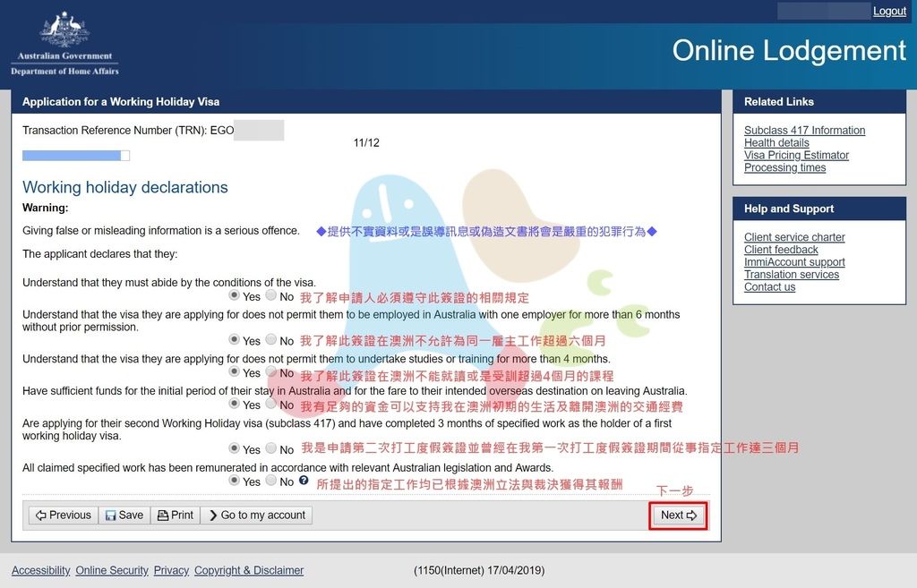
Task: Proceed with the Next arrow button
Action: pyautogui.click(x=678, y=515)
